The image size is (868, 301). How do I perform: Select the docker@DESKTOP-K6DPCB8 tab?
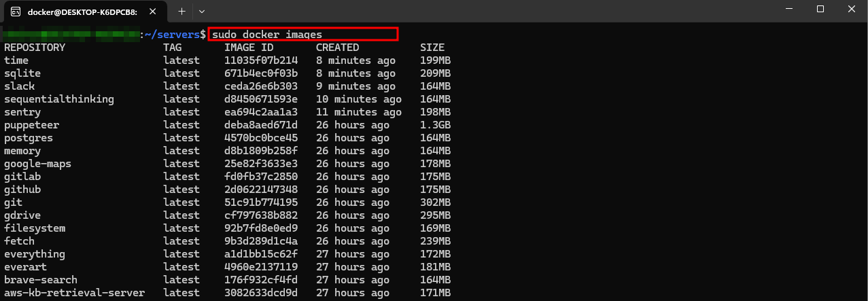point(82,12)
